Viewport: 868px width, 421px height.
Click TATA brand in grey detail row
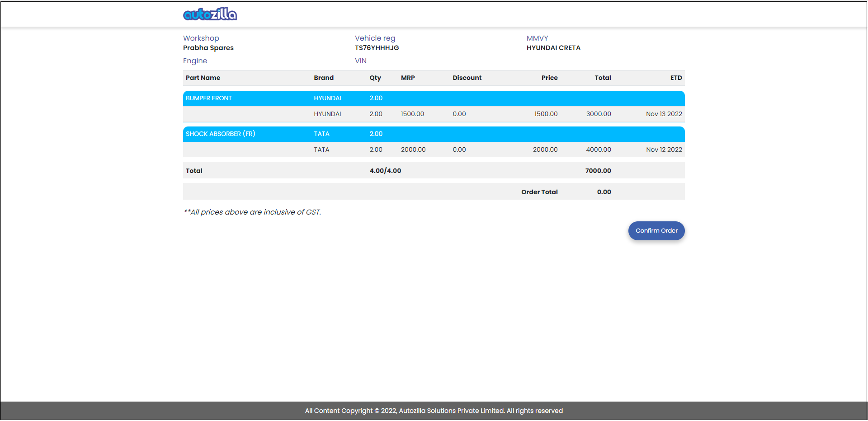322,150
